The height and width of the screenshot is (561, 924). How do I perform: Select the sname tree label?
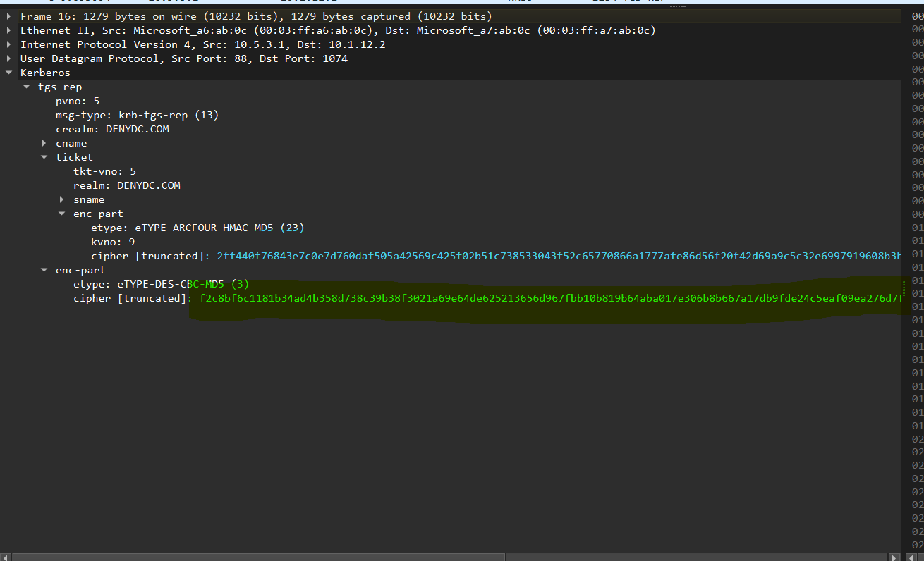click(89, 199)
